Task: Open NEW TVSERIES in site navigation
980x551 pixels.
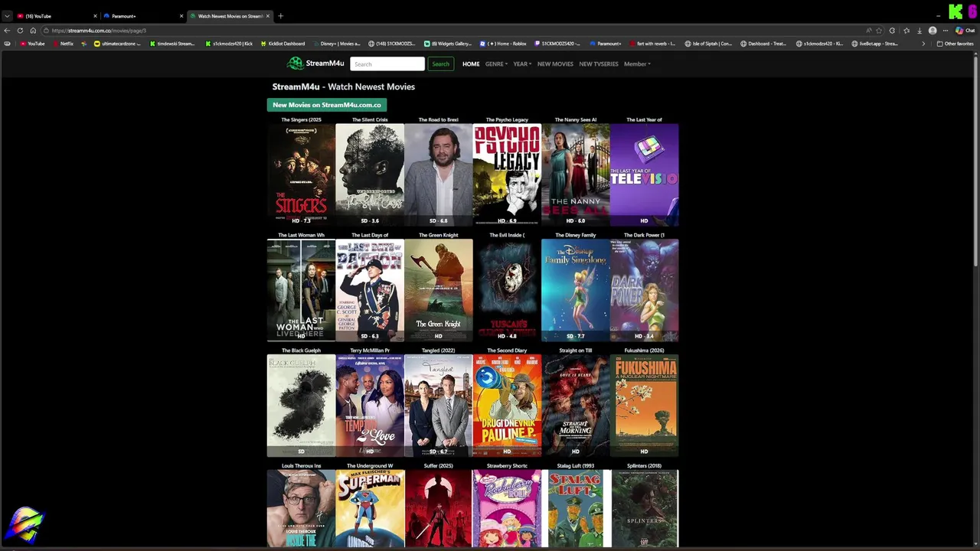Action: [599, 64]
